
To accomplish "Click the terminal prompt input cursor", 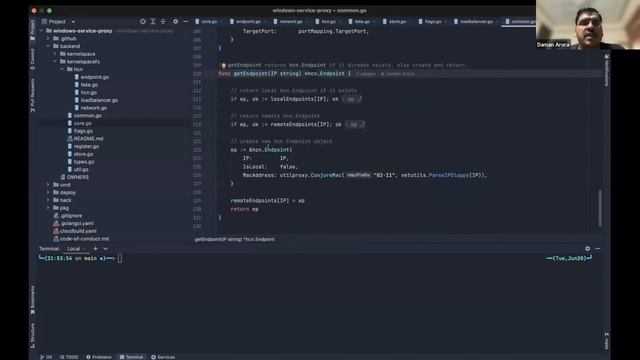I will click(120, 258).
